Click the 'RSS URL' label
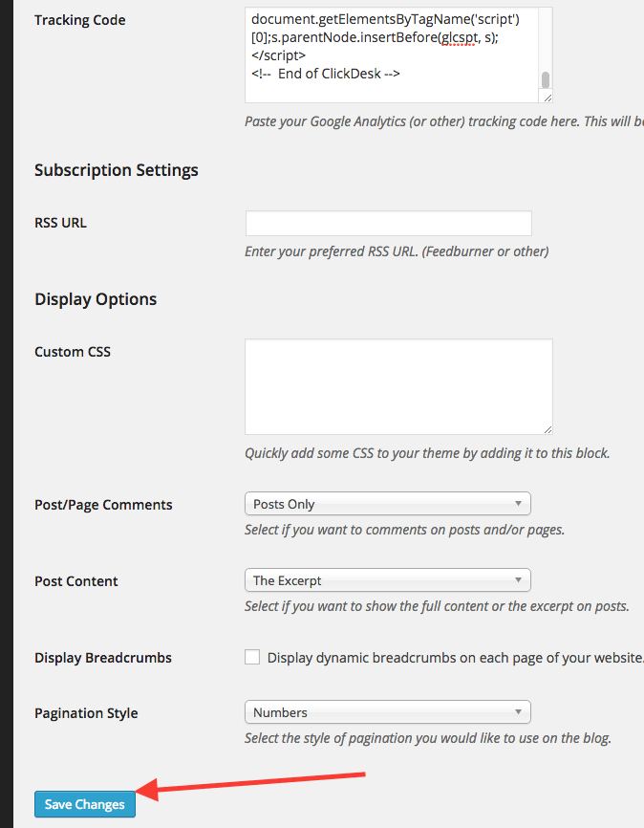 [61, 223]
